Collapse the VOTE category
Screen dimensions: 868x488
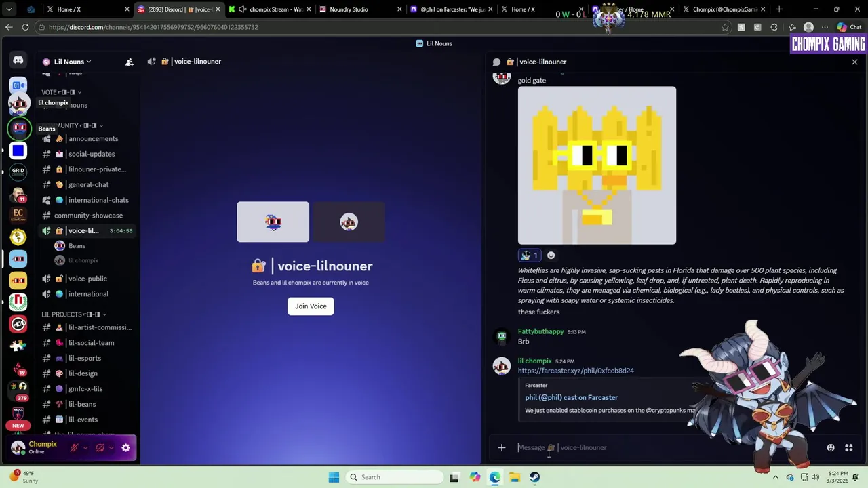(61, 92)
